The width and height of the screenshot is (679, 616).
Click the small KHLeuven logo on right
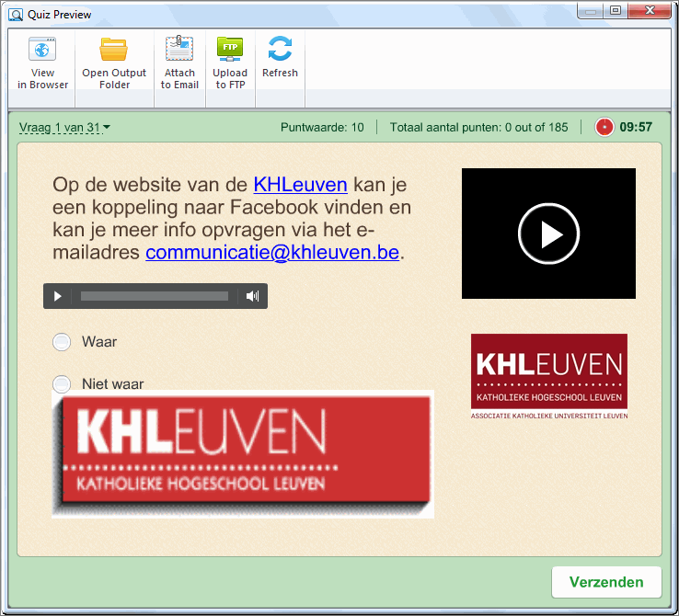pos(549,376)
